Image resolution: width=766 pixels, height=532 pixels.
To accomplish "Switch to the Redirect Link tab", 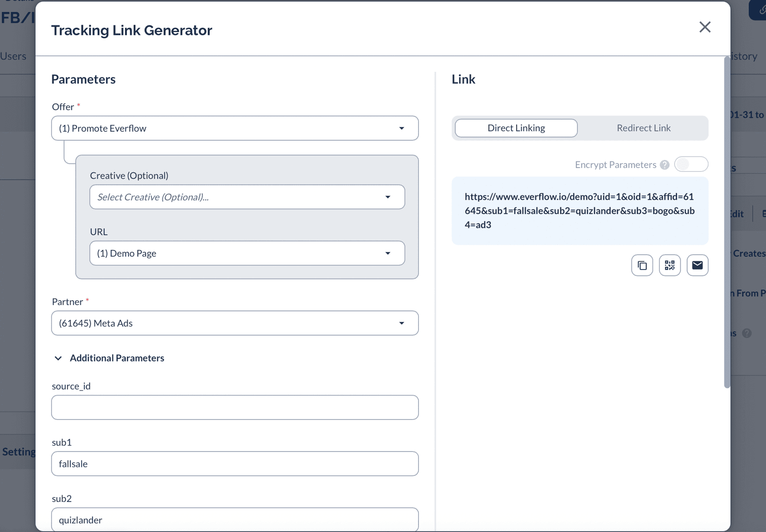I will pyautogui.click(x=643, y=128).
